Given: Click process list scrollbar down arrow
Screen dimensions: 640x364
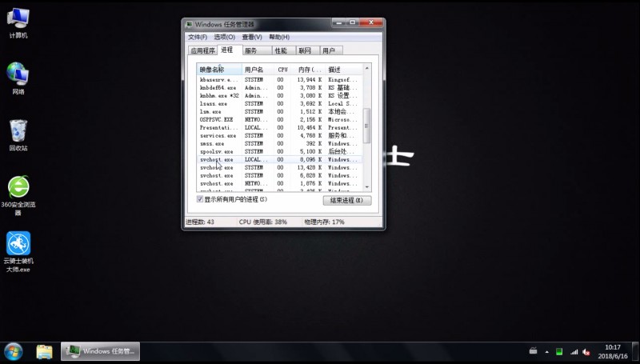Looking at the screenshot, I should (367, 187).
